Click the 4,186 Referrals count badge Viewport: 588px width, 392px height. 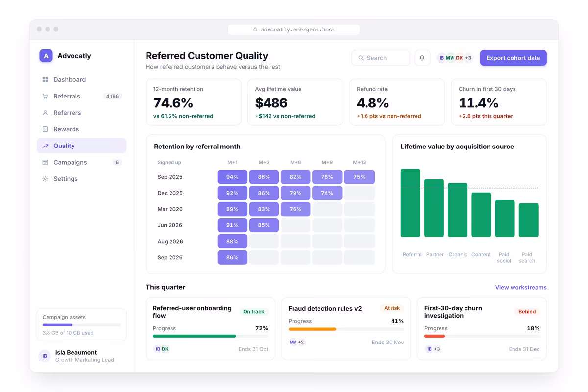click(112, 96)
